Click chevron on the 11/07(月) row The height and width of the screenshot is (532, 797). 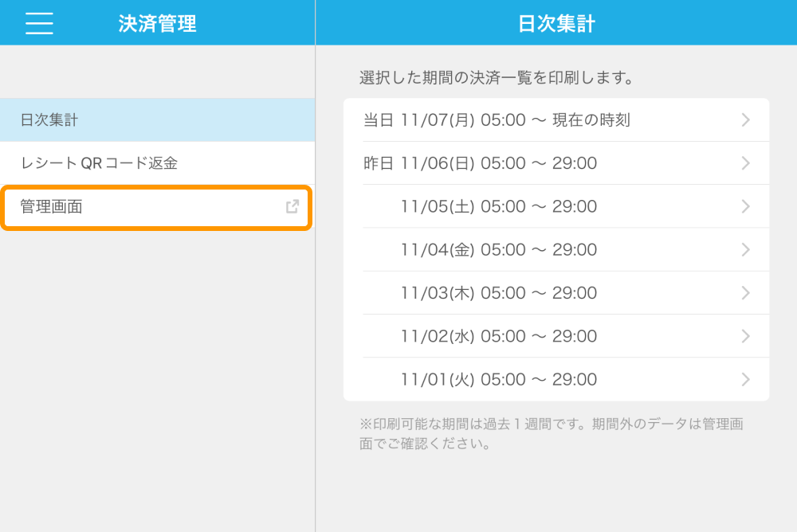(x=746, y=120)
